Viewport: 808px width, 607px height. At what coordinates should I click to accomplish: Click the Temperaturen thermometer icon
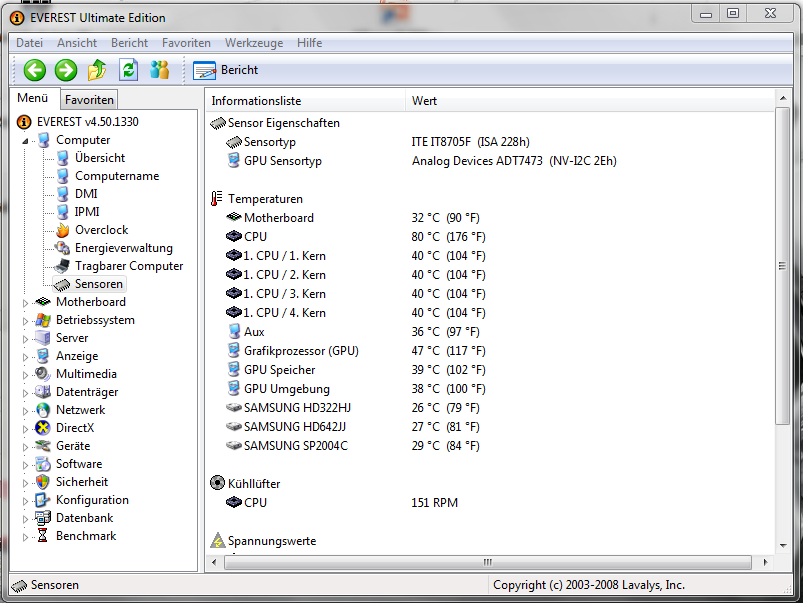[x=216, y=198]
